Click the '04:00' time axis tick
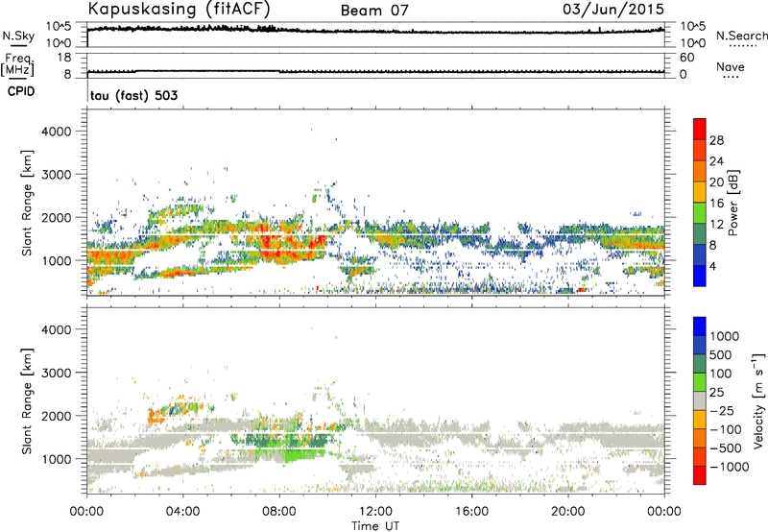 (x=182, y=512)
